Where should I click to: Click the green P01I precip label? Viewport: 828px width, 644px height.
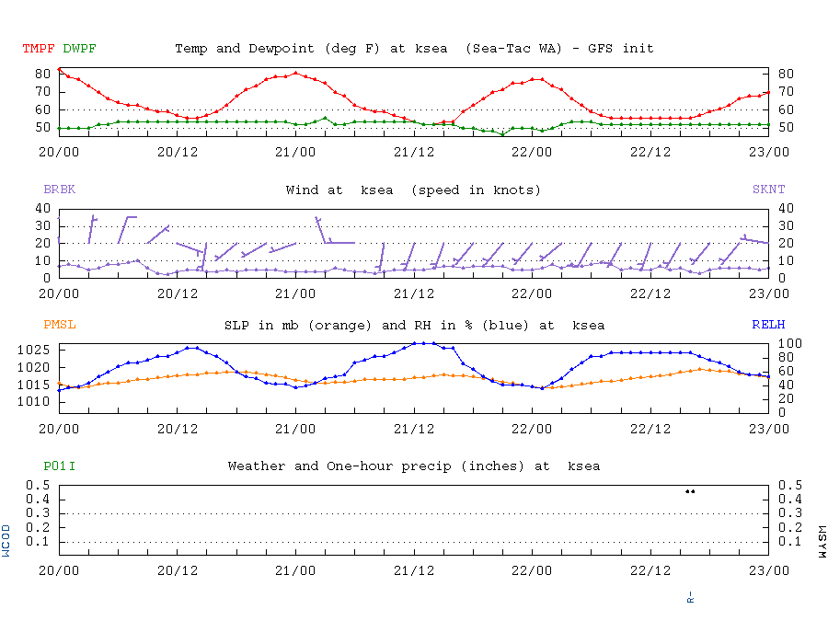(60, 466)
